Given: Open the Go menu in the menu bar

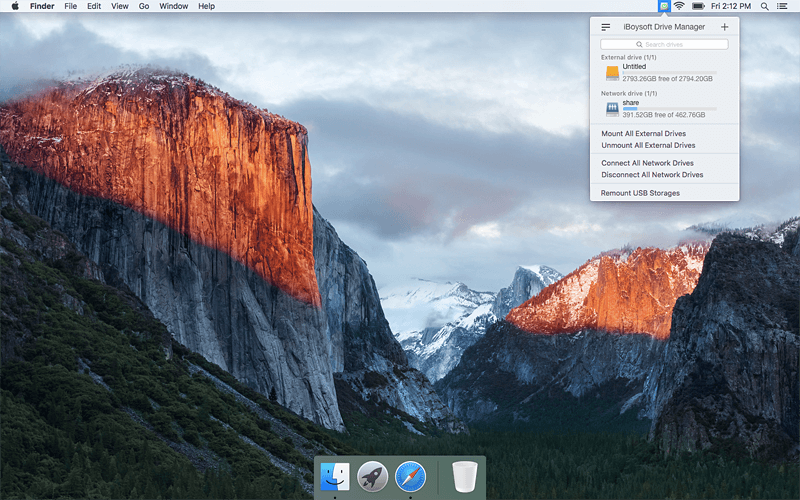Looking at the screenshot, I should coord(144,6).
